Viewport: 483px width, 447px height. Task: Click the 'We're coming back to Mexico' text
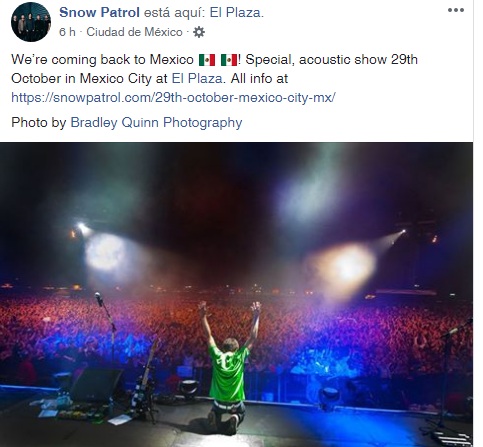coord(102,60)
